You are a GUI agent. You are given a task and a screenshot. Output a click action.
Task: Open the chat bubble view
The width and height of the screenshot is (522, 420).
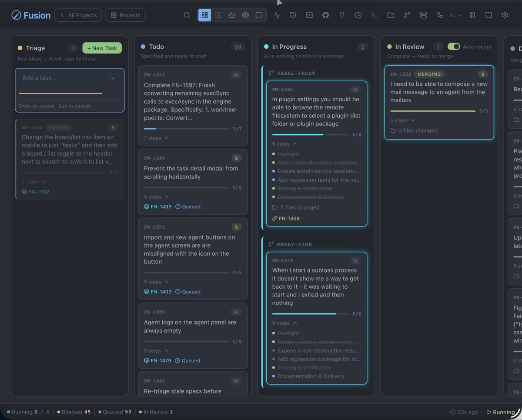click(x=259, y=15)
